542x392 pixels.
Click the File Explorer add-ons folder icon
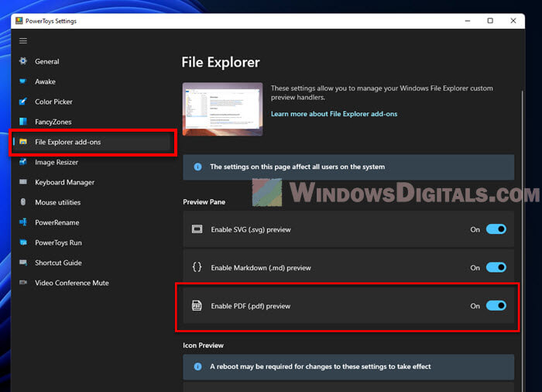click(x=23, y=142)
